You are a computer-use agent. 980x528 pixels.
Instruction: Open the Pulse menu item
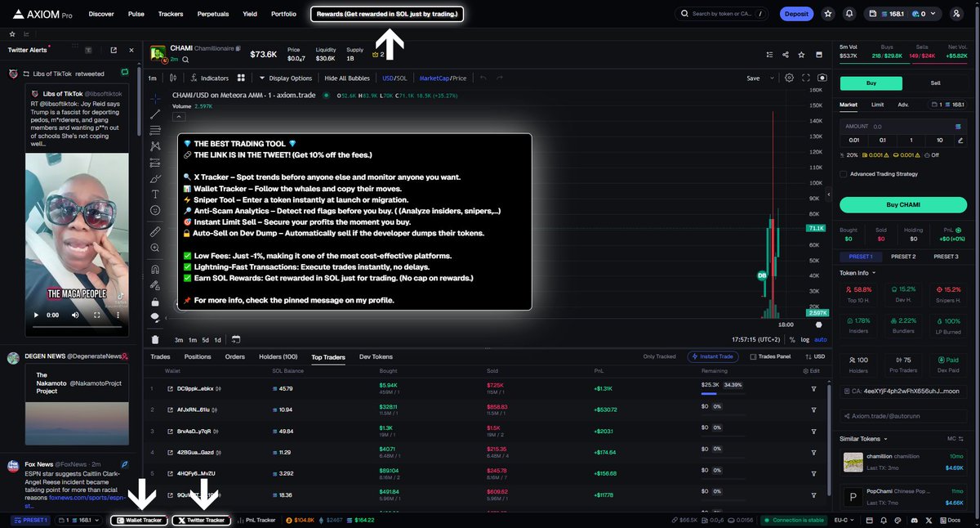[136, 14]
